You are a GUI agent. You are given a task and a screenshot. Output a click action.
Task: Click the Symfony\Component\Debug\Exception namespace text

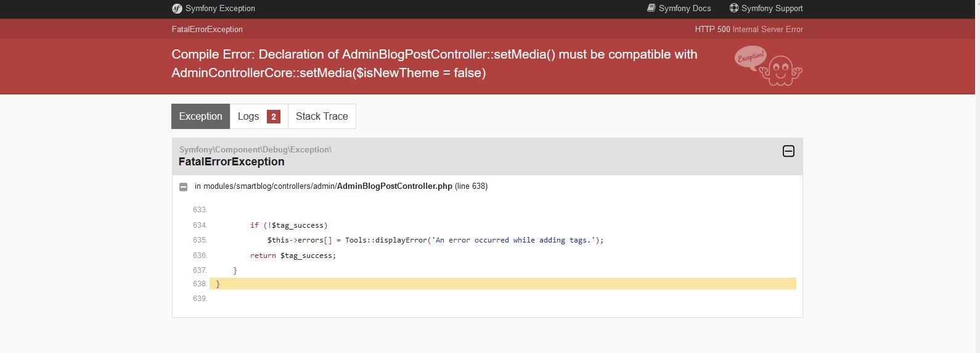pos(255,149)
